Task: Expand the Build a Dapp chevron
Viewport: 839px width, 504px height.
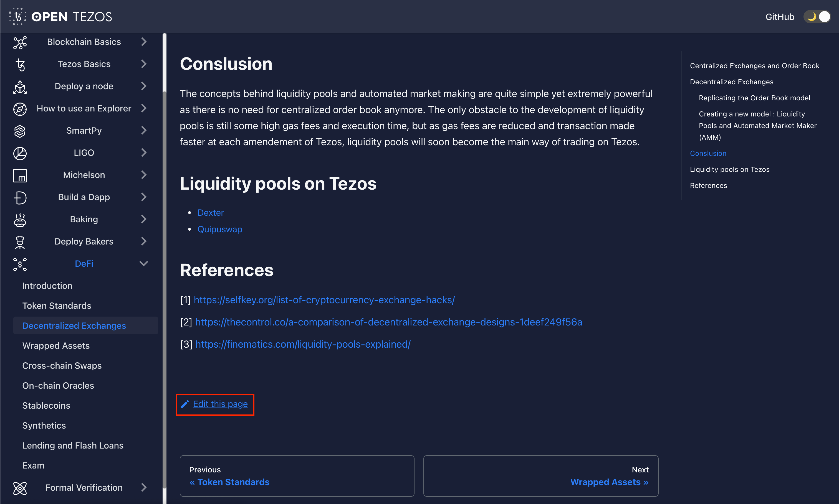Action: tap(144, 197)
